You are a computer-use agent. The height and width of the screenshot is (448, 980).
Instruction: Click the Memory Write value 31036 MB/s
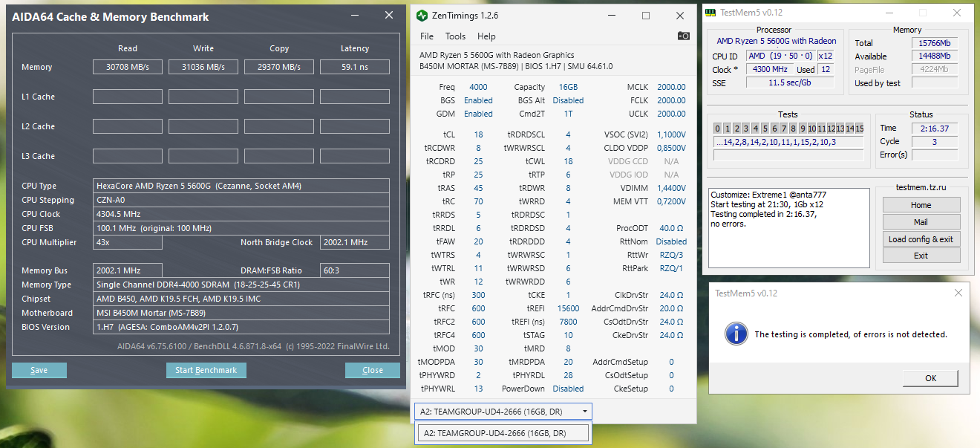[203, 67]
